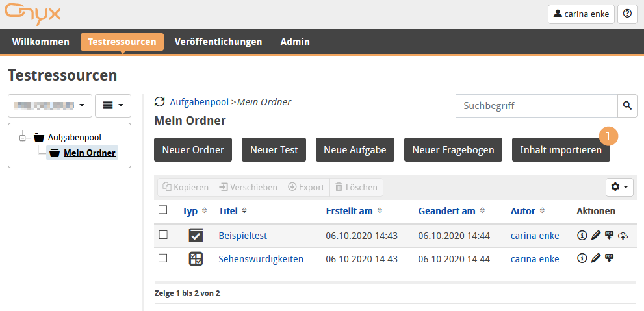
Task: Open the list view menu dropdown
Action: [113, 105]
